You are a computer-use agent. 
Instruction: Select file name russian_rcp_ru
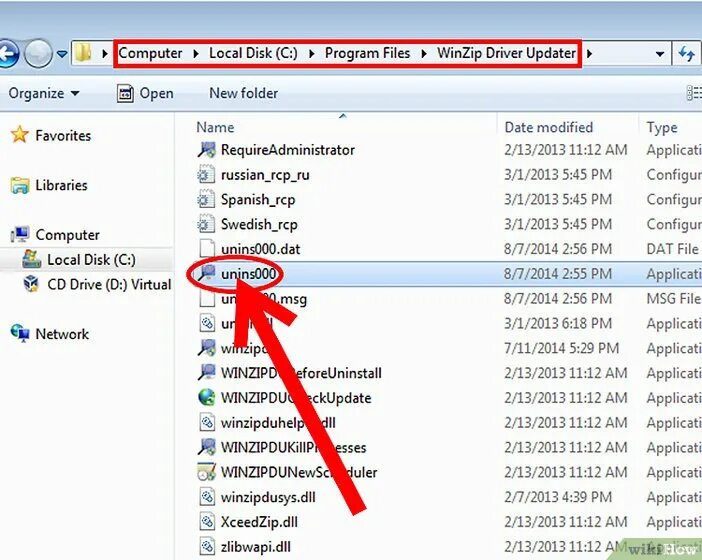pyautogui.click(x=265, y=175)
